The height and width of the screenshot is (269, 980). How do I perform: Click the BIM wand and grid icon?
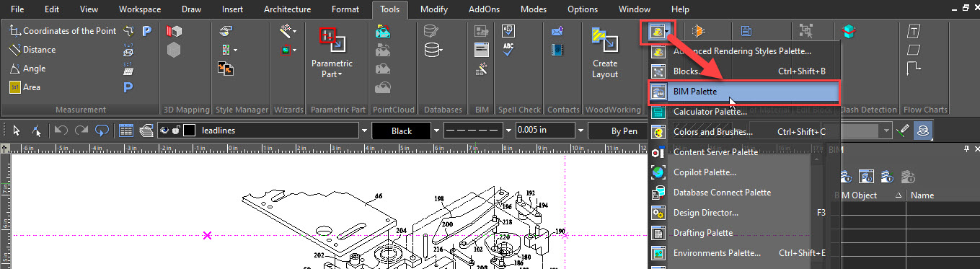pyautogui.click(x=482, y=69)
